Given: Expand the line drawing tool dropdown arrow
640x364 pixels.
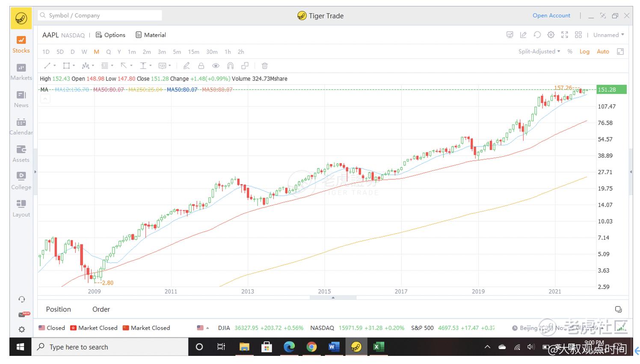Looking at the screenshot, I should click(x=55, y=66).
